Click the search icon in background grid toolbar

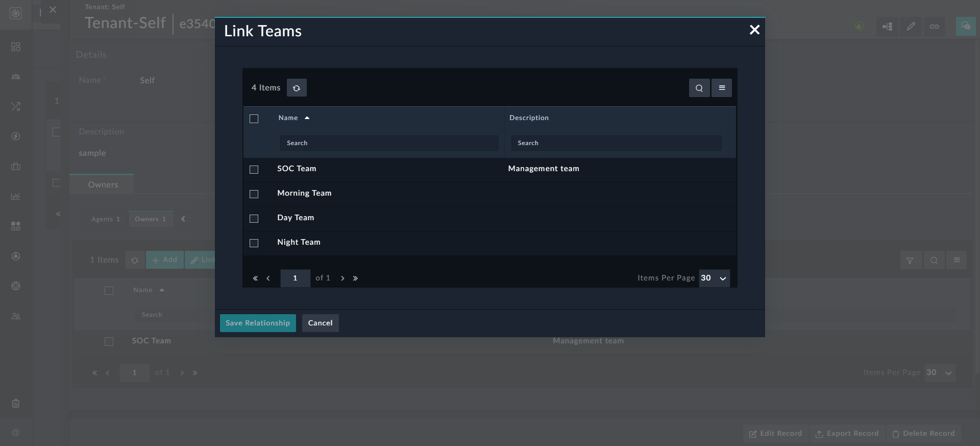[x=934, y=261]
